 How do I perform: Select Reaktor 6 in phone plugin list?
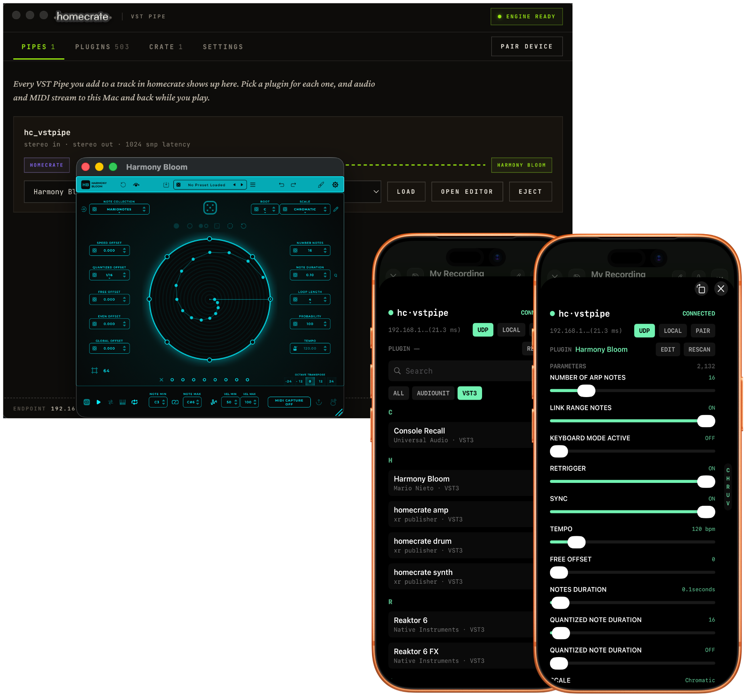coord(460,624)
